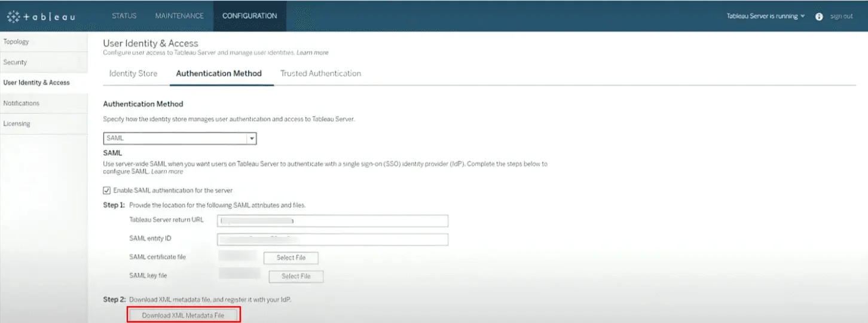Click the SAML key file label

(148, 276)
